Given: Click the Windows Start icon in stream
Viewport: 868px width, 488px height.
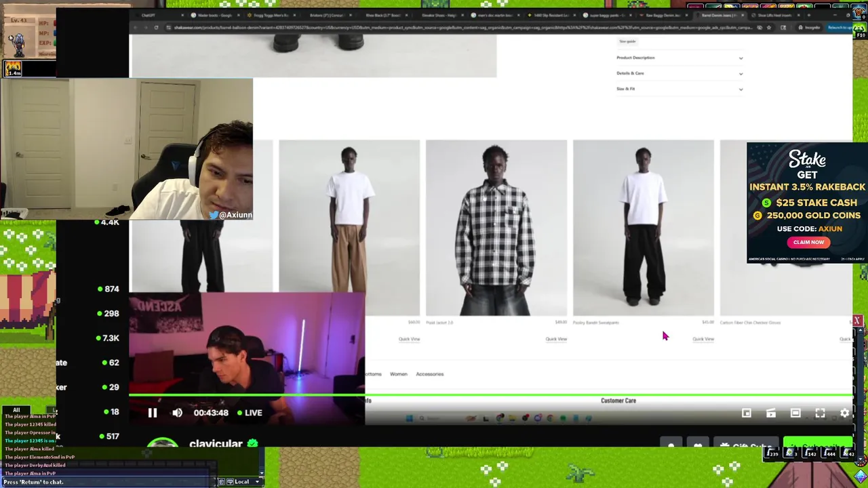Looking at the screenshot, I should pos(409,418).
